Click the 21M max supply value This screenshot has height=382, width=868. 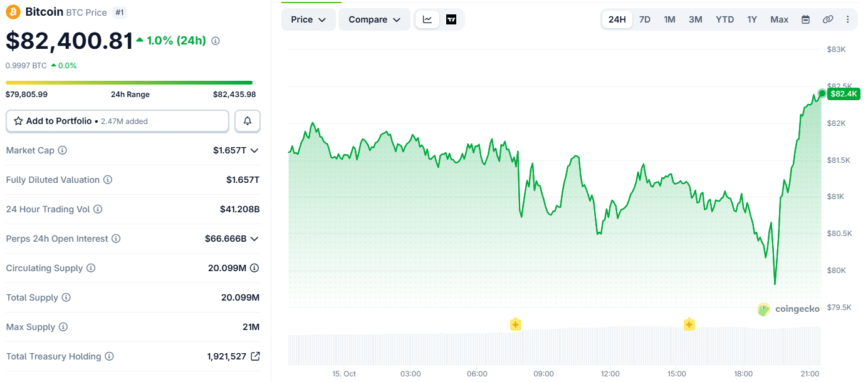[249, 327]
